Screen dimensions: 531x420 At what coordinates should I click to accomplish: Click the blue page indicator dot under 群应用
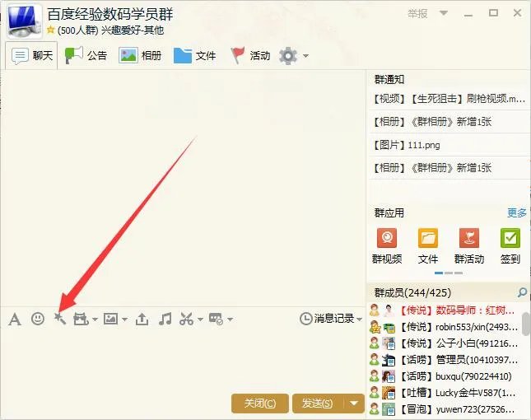439,273
